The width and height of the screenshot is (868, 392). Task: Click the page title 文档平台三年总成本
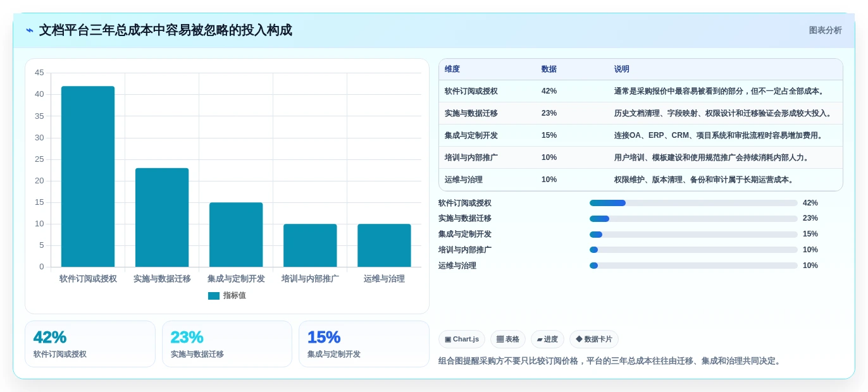pos(166,30)
